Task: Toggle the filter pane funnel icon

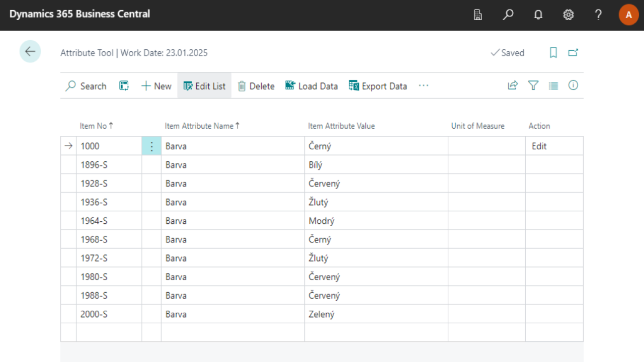Action: 533,85
